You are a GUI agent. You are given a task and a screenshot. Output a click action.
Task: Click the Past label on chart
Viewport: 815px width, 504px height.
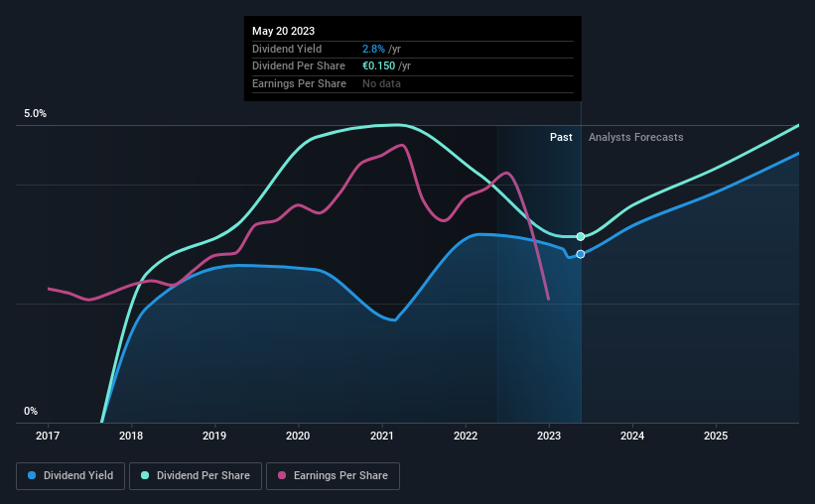(561, 137)
